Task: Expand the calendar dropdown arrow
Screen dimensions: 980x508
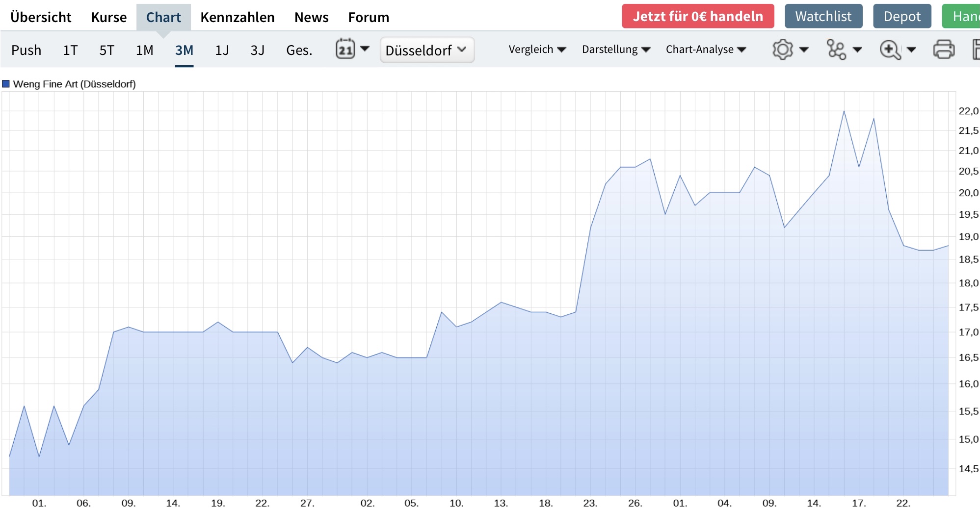Action: 365,49
